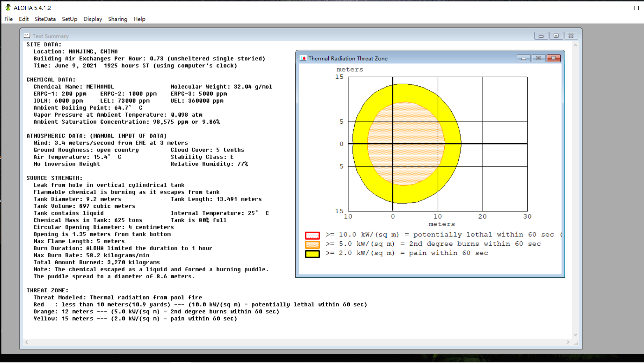Maximize the Thermal Radiation Threat Zone window
644x363 pixels.
(539, 58)
